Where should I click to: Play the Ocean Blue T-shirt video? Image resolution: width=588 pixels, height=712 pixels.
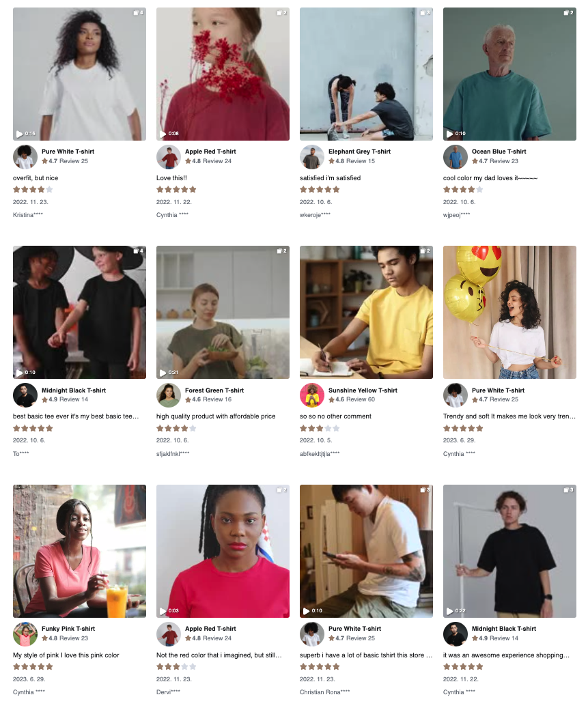pos(449,134)
